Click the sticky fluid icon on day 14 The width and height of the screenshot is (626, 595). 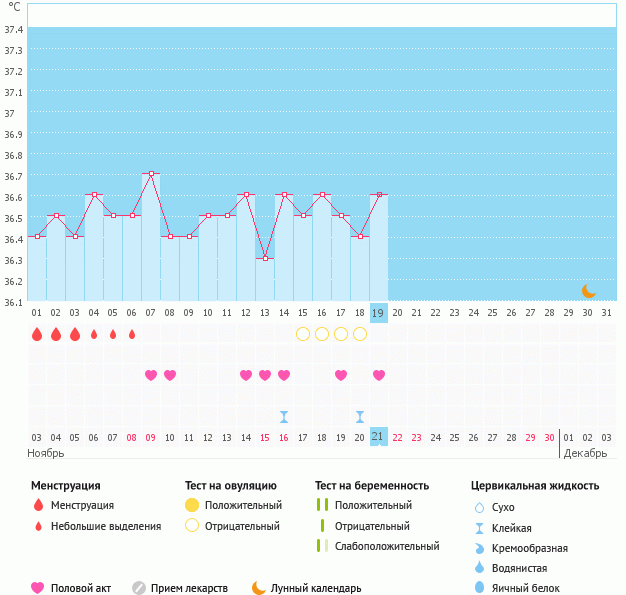284,416
